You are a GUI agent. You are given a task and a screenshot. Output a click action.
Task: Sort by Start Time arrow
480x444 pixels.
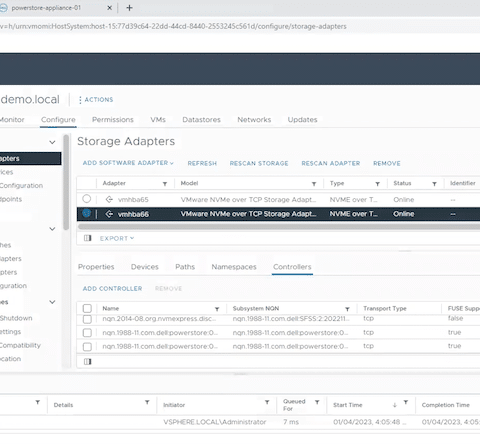coord(395,405)
